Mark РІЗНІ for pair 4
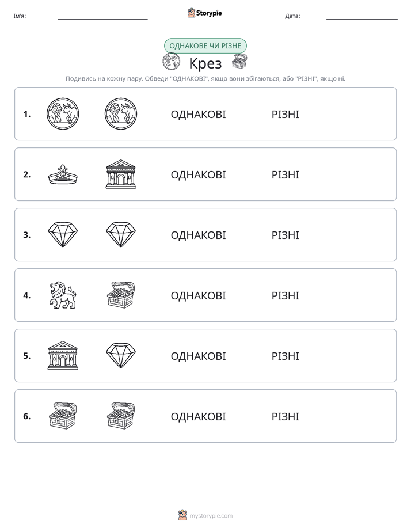 tap(285, 295)
